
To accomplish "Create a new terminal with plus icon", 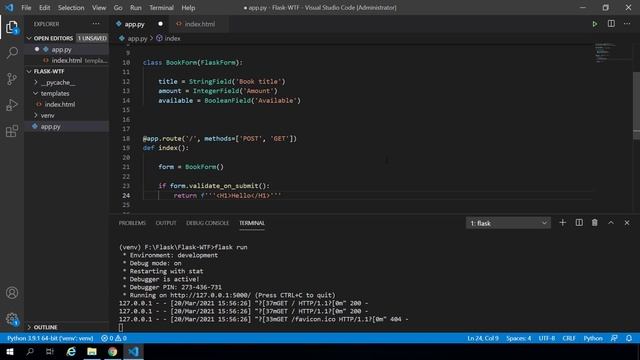I will (562, 222).
